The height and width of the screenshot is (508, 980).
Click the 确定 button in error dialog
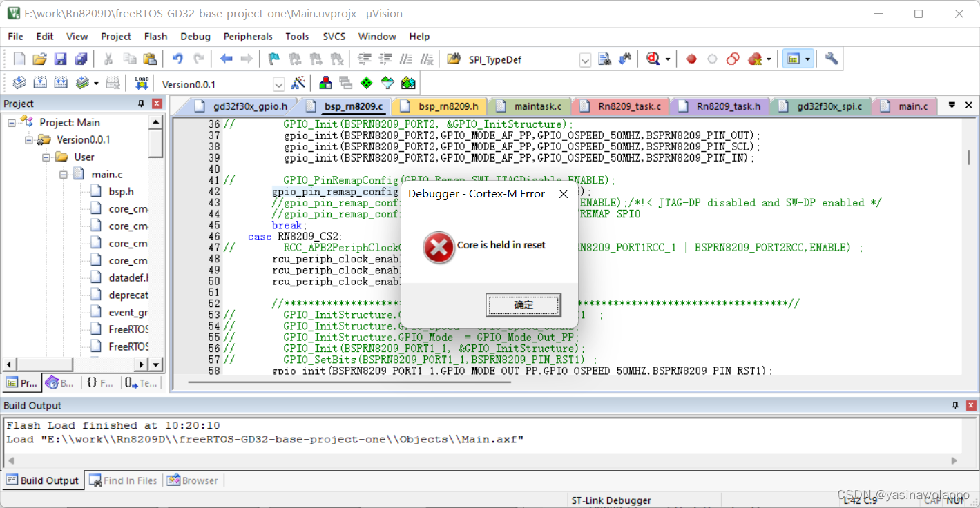[x=523, y=304]
